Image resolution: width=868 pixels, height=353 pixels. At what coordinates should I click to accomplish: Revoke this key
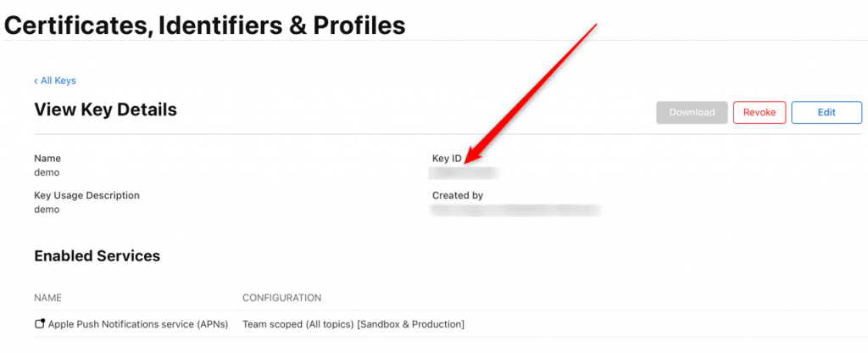pyautogui.click(x=759, y=113)
